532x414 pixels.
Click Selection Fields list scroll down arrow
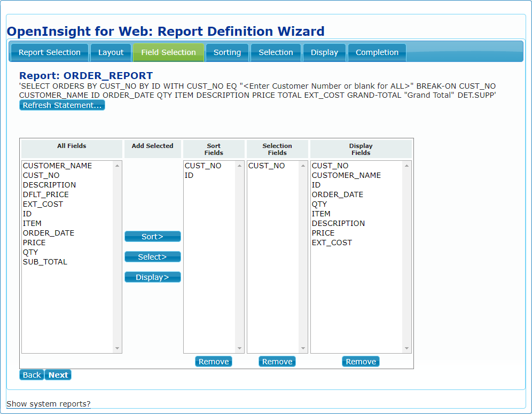(303, 348)
